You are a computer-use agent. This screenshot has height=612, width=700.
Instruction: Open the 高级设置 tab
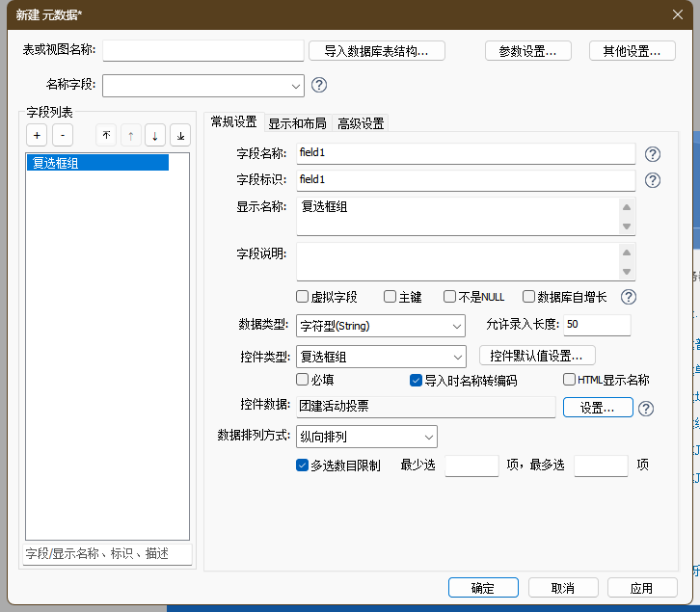click(x=361, y=123)
